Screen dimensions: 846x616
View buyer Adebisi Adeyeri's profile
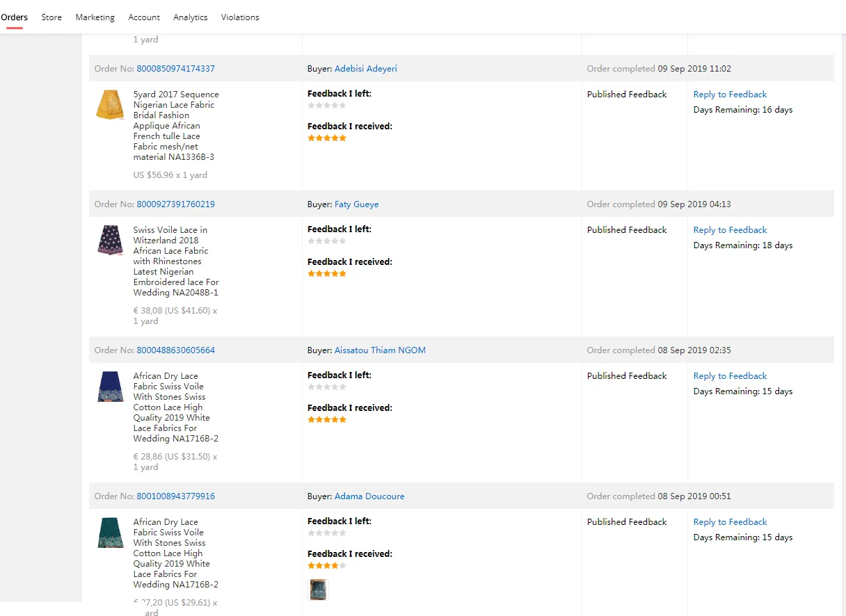pos(366,69)
